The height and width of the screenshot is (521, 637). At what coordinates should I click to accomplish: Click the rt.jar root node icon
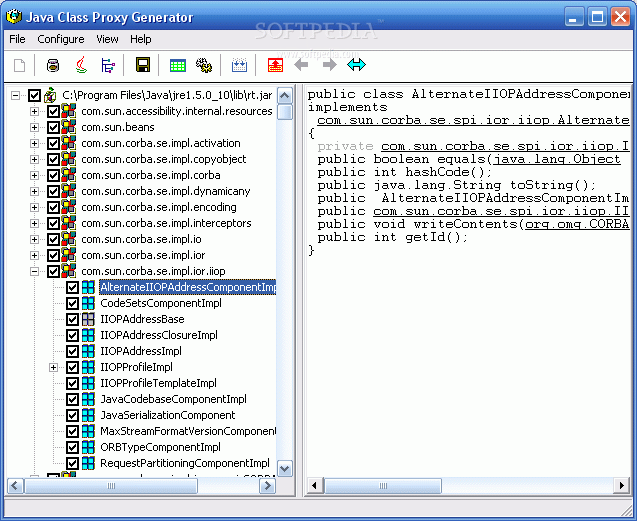tap(50, 95)
